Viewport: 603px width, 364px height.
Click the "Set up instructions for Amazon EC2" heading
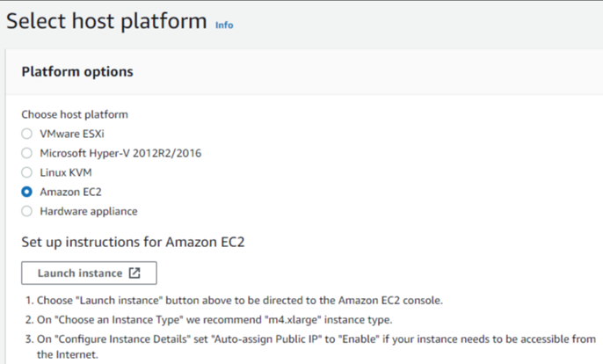click(128, 240)
